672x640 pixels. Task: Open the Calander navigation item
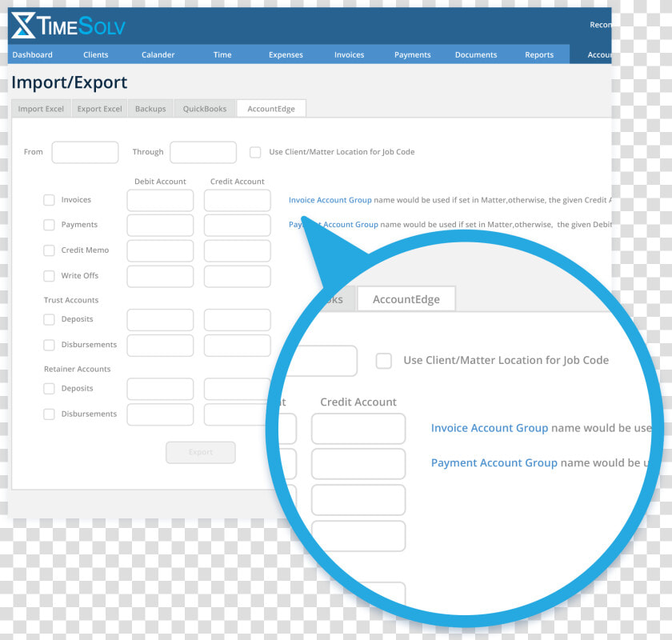(158, 55)
